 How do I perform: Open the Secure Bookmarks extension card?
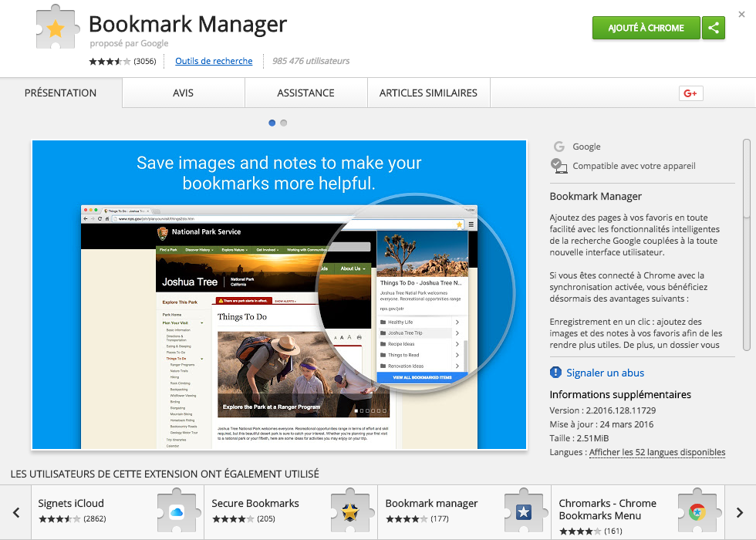tap(292, 512)
